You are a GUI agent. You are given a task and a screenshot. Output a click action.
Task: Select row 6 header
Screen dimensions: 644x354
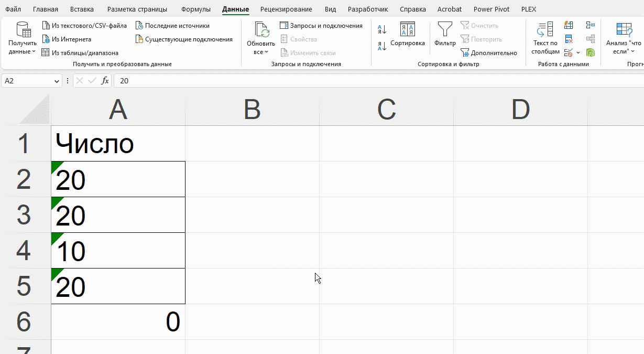click(x=25, y=321)
